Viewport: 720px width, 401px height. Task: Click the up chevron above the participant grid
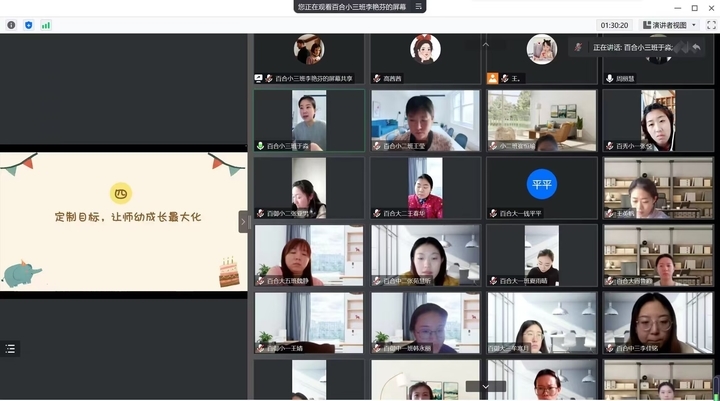[485, 45]
